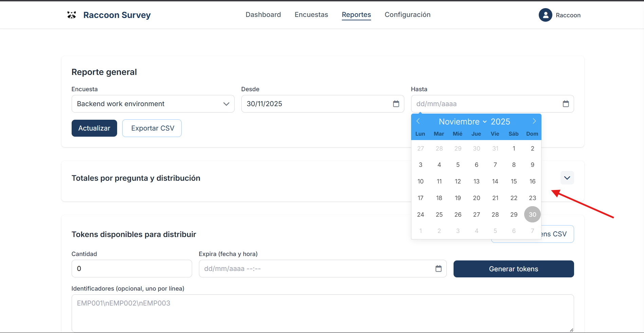Focus the Cantidad input field
This screenshot has height=333, width=644.
click(132, 269)
